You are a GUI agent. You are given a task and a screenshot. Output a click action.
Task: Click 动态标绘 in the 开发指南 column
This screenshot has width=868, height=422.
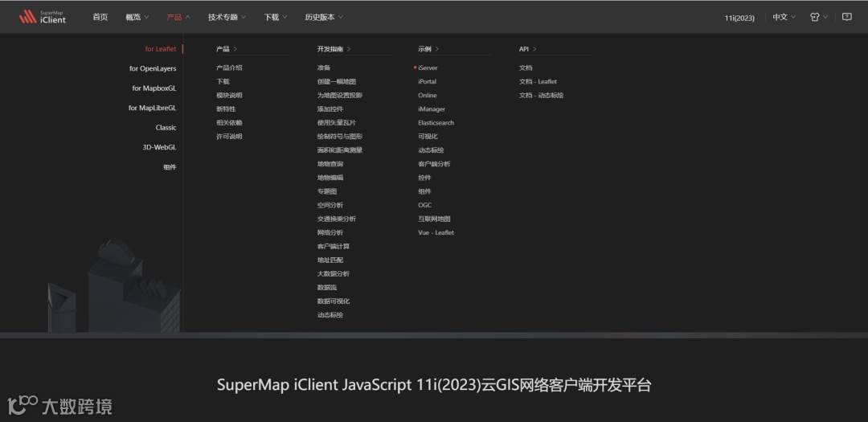click(x=330, y=315)
